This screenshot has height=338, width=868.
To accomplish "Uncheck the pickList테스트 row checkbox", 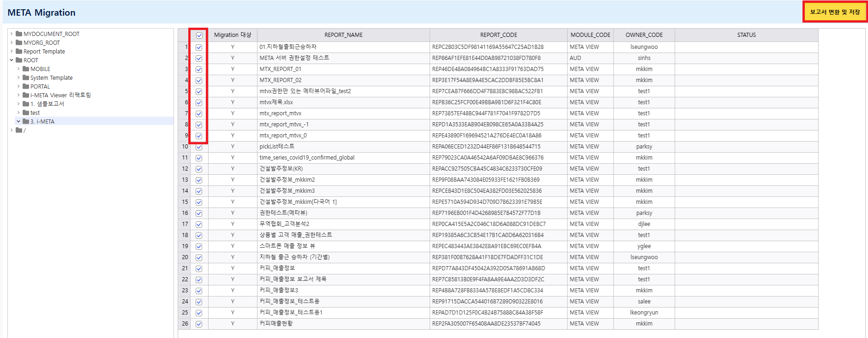I will (x=199, y=147).
